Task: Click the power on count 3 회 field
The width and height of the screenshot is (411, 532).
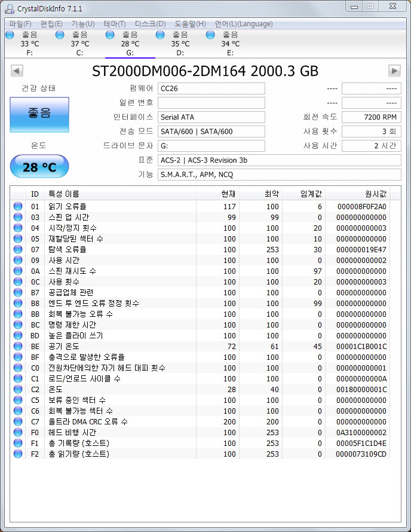Action: 372,132
